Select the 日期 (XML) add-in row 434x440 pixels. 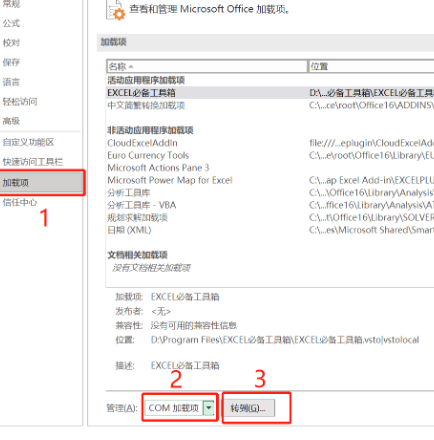270,230
